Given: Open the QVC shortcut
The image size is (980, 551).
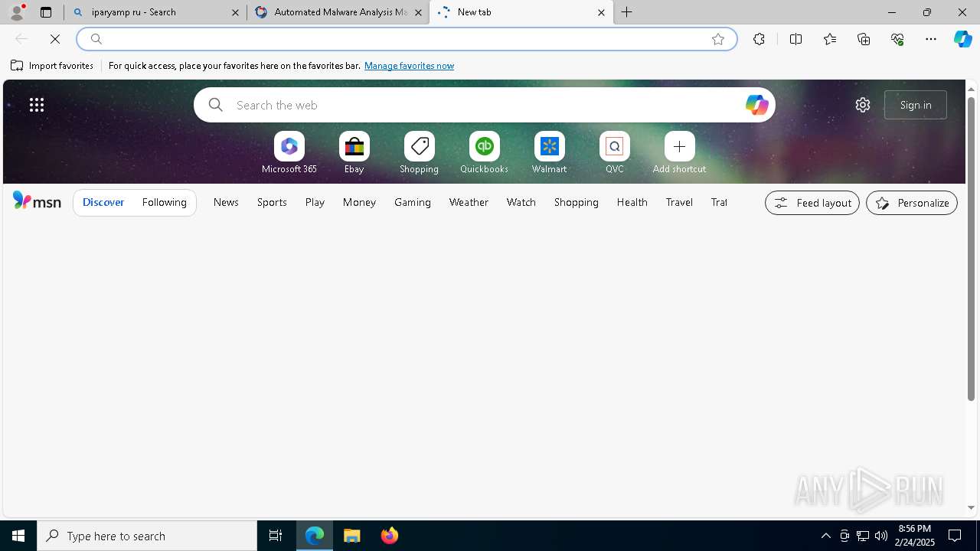Looking at the screenshot, I should pos(615,152).
